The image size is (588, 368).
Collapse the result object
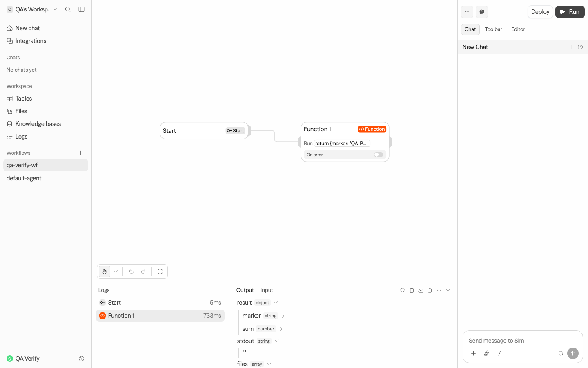click(276, 303)
